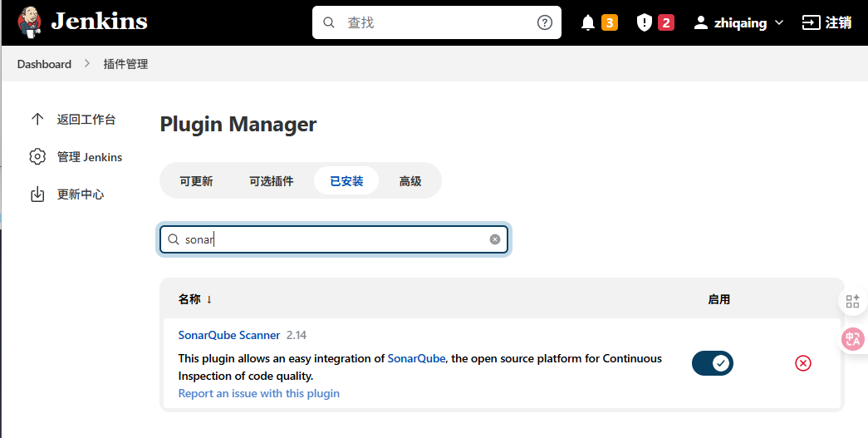The width and height of the screenshot is (868, 438).
Task: Click 返回工作台 up arrow icon
Action: coord(37,119)
